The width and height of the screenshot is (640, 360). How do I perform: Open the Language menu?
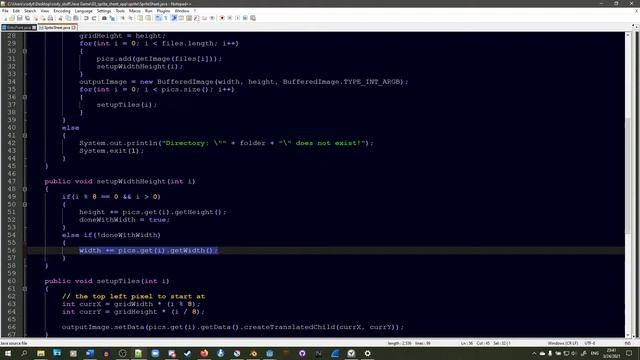(84, 11)
